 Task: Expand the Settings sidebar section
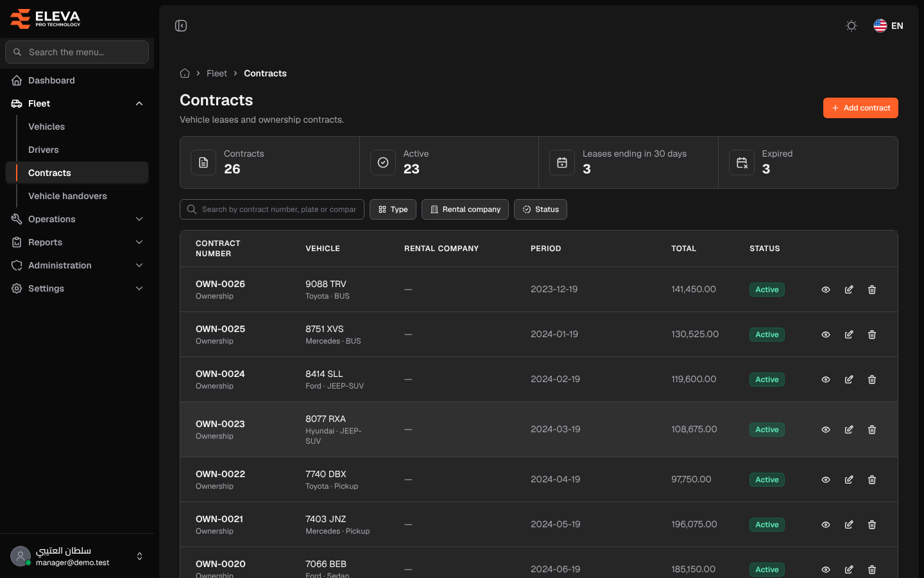77,288
